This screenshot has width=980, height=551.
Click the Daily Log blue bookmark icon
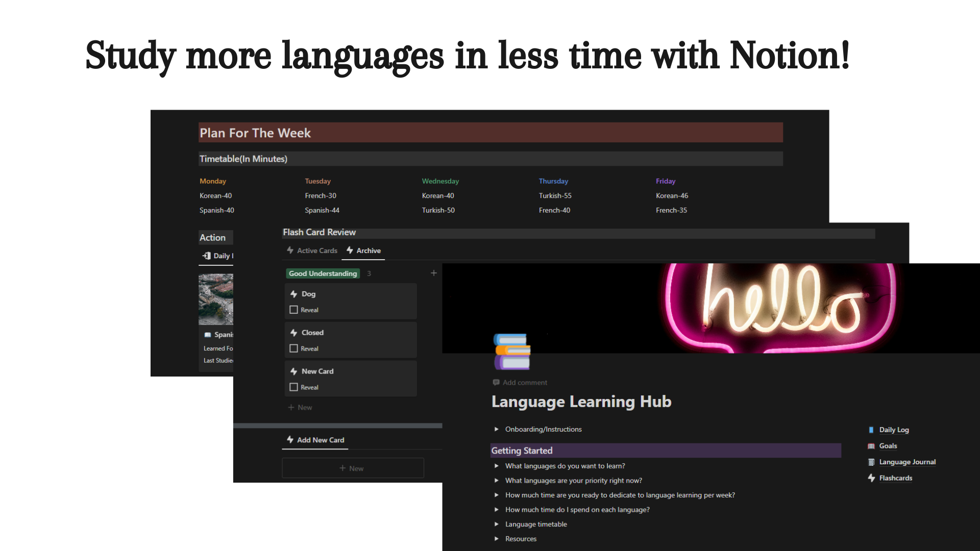[871, 430]
